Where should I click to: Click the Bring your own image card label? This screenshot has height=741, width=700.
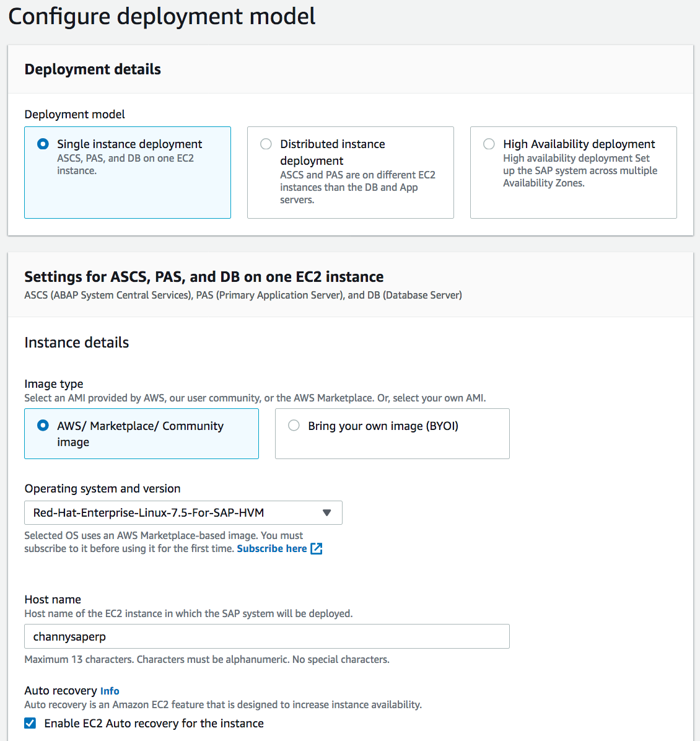tap(383, 426)
